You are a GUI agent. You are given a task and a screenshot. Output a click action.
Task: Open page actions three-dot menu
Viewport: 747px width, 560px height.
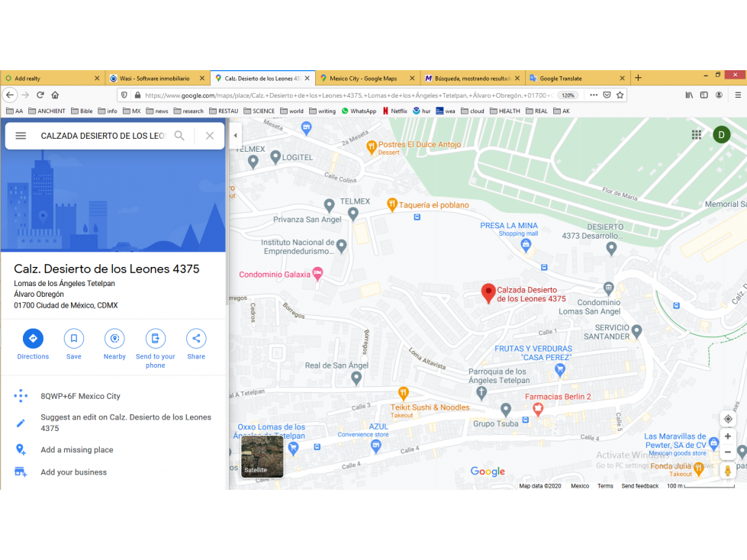coord(594,95)
